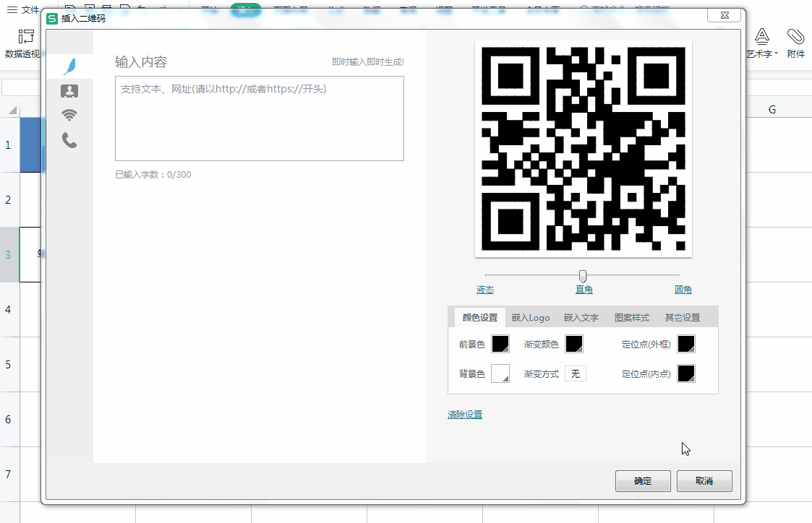The image size is (812, 523).
Task: Click the 取消 cancel button
Action: pos(704,481)
